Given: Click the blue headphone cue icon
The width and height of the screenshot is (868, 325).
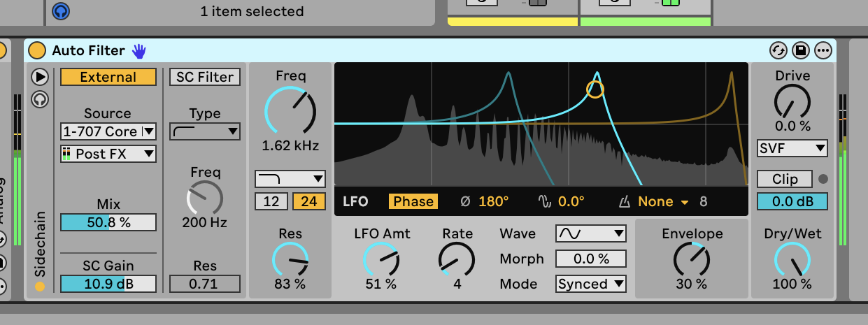Looking at the screenshot, I should 62,11.
